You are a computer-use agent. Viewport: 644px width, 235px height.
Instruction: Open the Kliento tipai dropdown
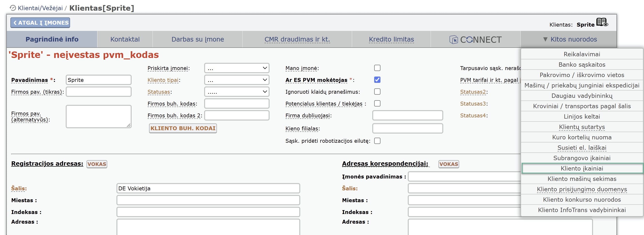pyautogui.click(x=236, y=80)
